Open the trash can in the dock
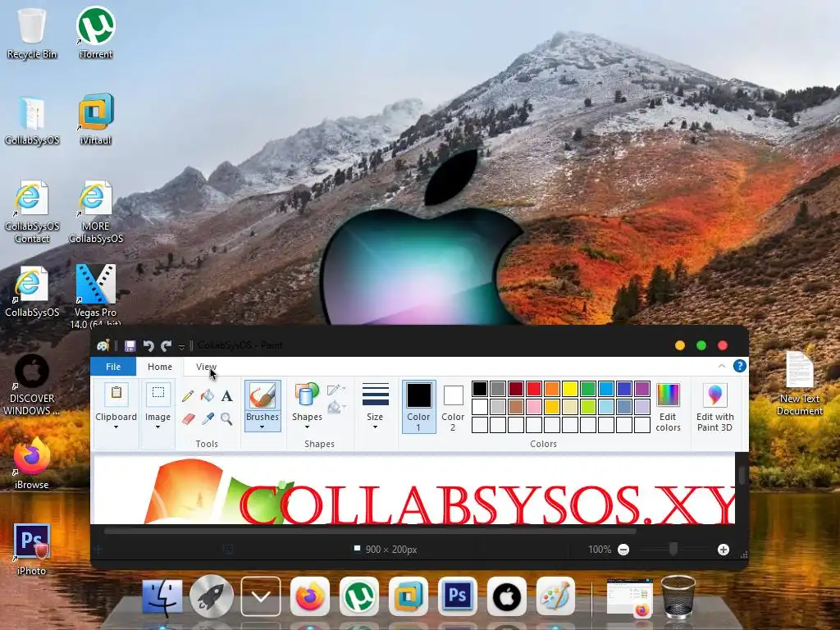 tap(678, 597)
